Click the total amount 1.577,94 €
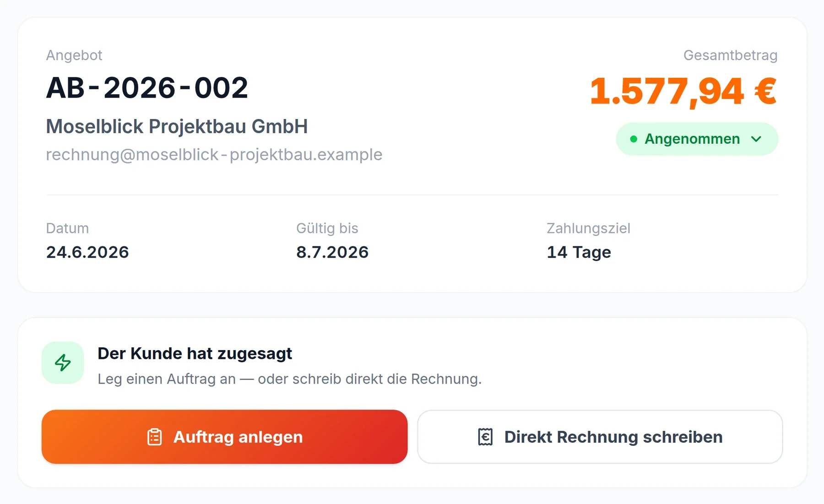824x504 pixels. (683, 92)
